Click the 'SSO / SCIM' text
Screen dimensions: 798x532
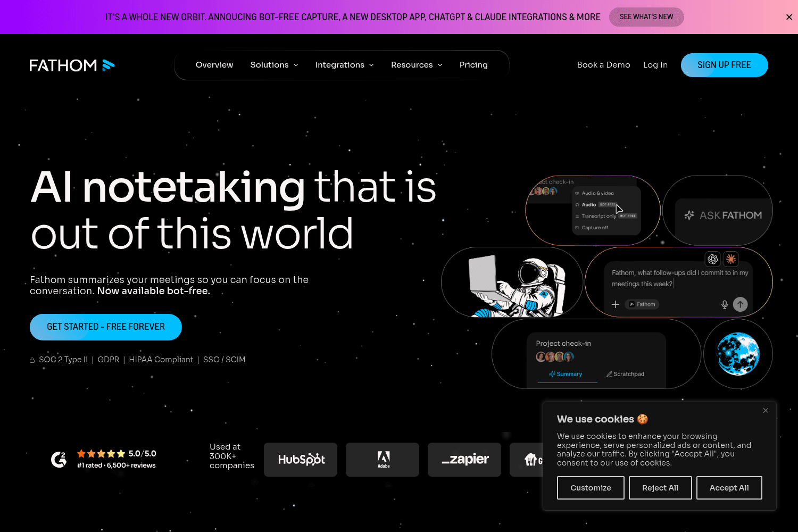click(x=224, y=360)
